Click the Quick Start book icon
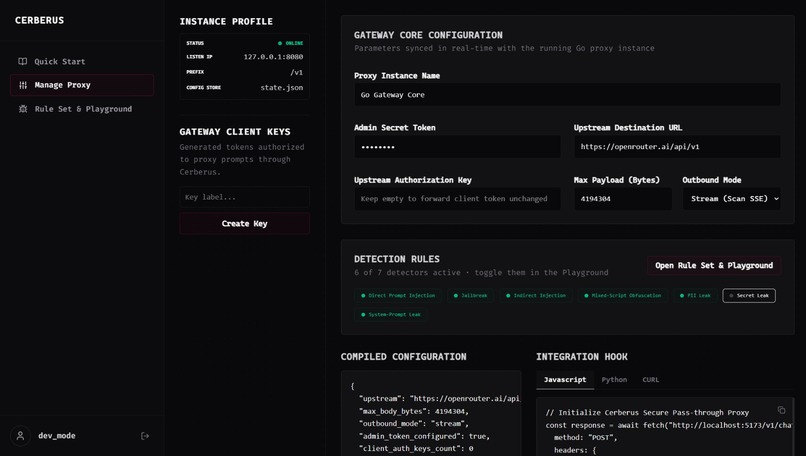This screenshot has height=456, width=806. pyautogui.click(x=23, y=61)
